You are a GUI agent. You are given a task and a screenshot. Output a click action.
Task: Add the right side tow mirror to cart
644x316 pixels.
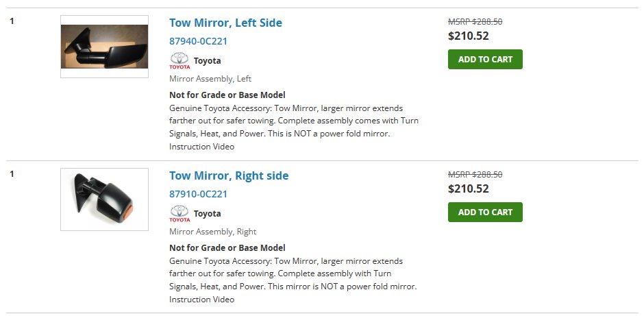click(x=485, y=212)
